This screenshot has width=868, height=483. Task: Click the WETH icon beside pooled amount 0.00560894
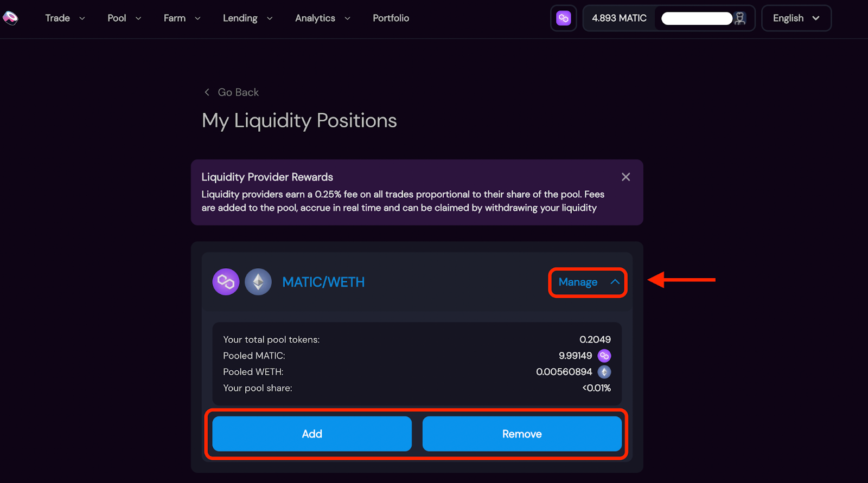(604, 372)
